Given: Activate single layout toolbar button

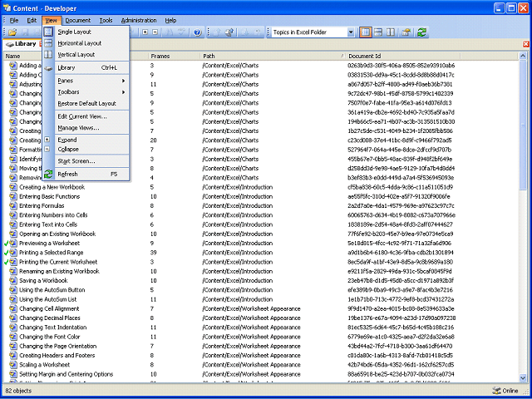Looking at the screenshot, I should (x=366, y=32).
